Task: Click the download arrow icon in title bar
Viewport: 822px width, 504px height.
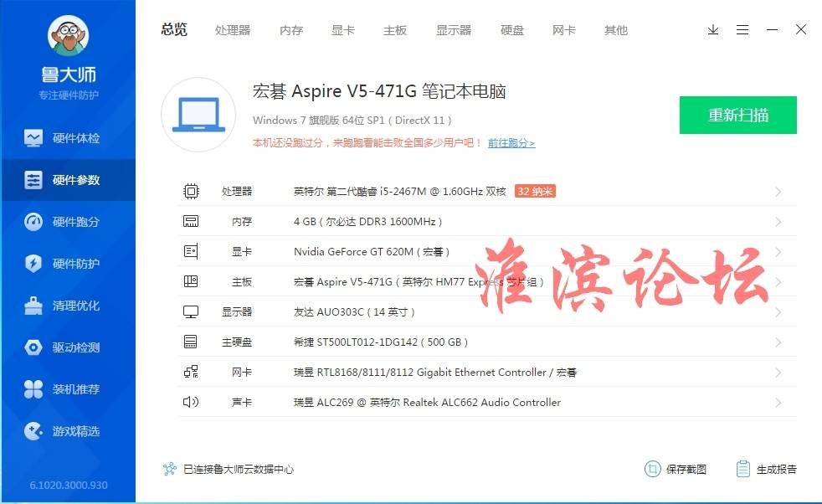Action: [713, 30]
